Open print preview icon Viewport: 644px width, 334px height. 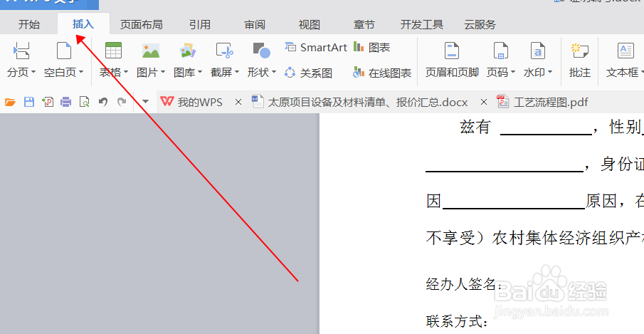point(84,102)
